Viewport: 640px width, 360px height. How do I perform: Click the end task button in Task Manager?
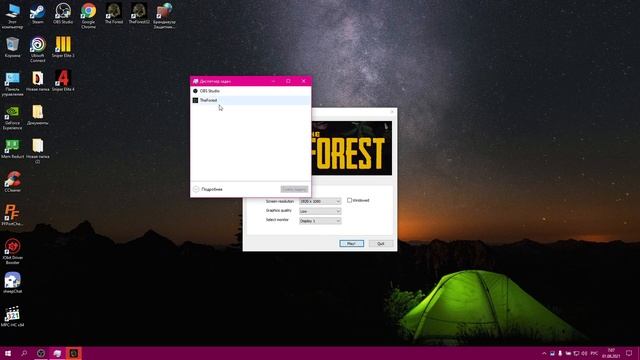coord(294,189)
